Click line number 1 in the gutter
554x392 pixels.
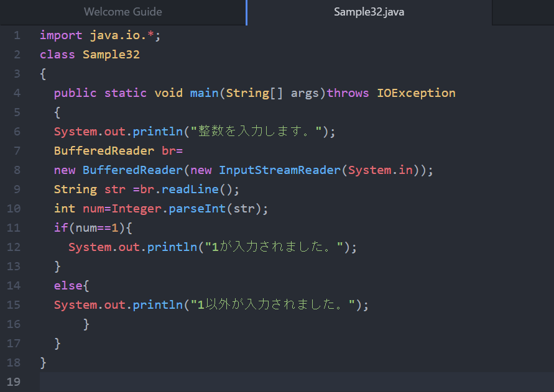[x=17, y=35]
